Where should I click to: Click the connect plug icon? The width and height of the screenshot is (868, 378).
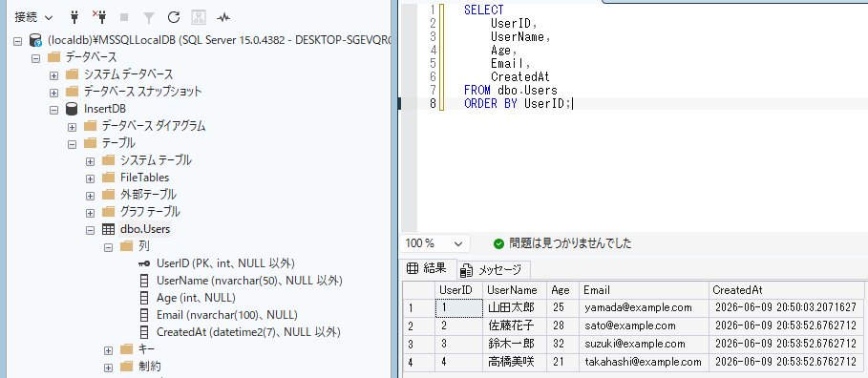pyautogui.click(x=74, y=18)
